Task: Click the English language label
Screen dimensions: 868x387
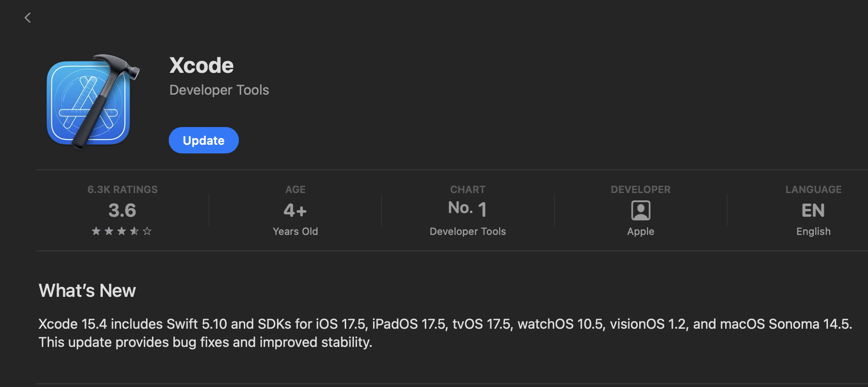Action: pos(813,231)
